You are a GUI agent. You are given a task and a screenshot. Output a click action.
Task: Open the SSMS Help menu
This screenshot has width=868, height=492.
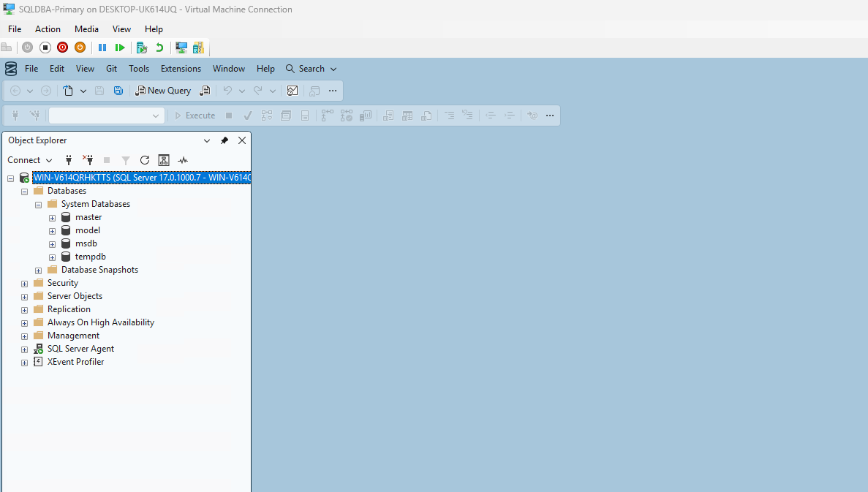[x=265, y=69]
